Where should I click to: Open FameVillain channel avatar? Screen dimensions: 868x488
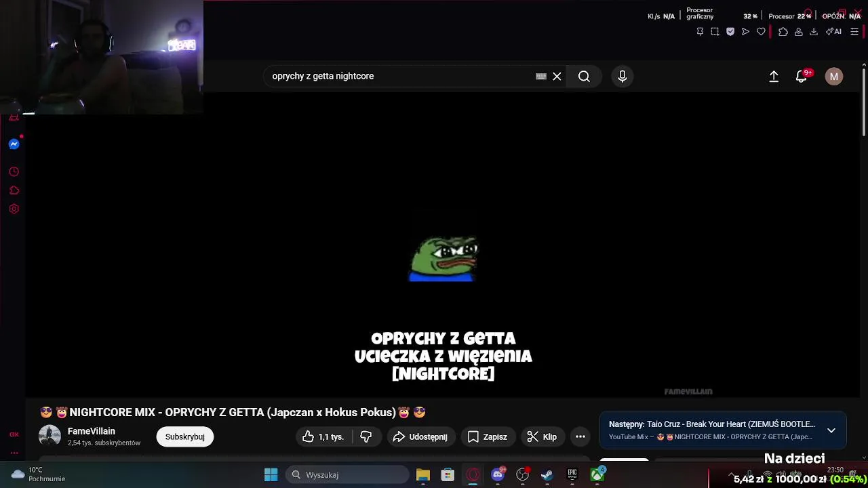(x=50, y=436)
